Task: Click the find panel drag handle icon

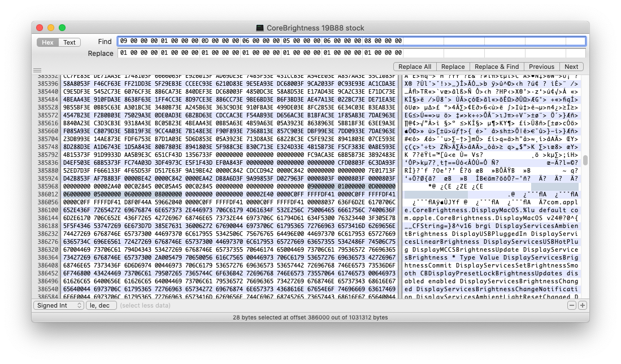Action: click(x=37, y=71)
